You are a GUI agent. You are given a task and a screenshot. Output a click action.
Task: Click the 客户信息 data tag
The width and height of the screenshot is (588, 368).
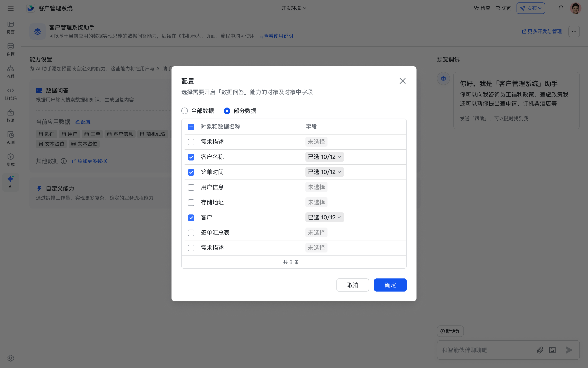pos(120,134)
